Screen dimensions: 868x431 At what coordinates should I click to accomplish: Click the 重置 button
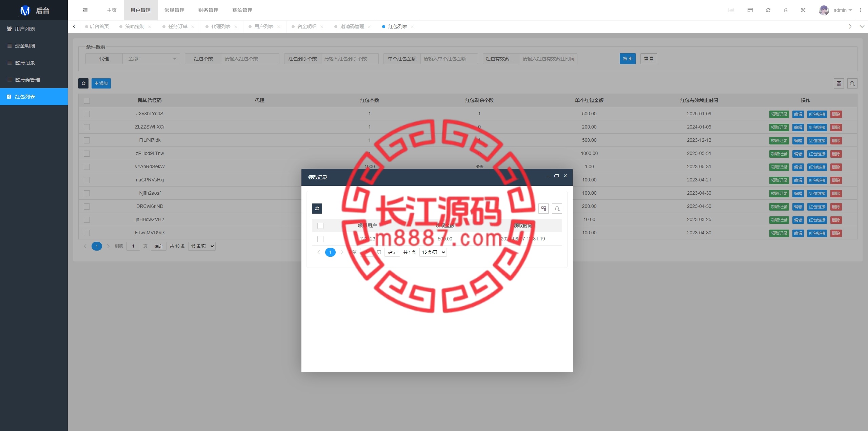(649, 59)
